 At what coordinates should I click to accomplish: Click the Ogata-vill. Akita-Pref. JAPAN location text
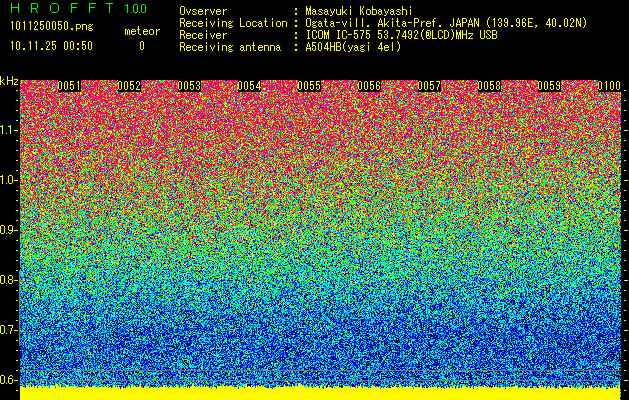pos(446,23)
